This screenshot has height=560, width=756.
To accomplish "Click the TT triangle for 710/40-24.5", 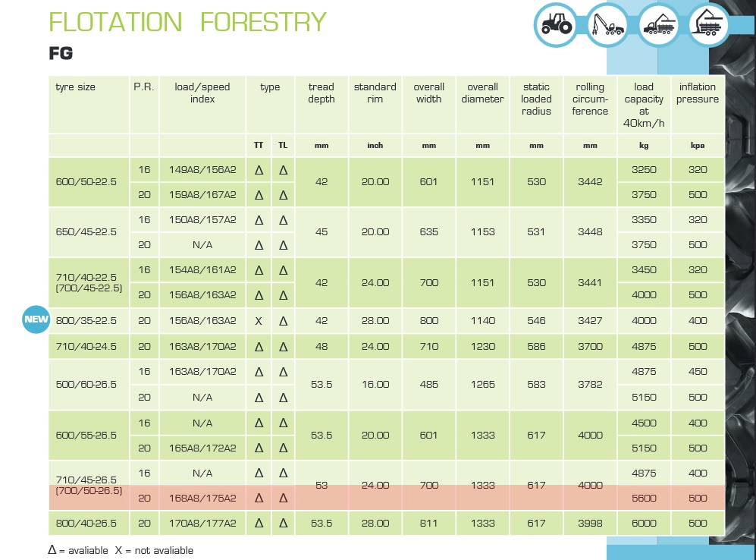I will (259, 346).
